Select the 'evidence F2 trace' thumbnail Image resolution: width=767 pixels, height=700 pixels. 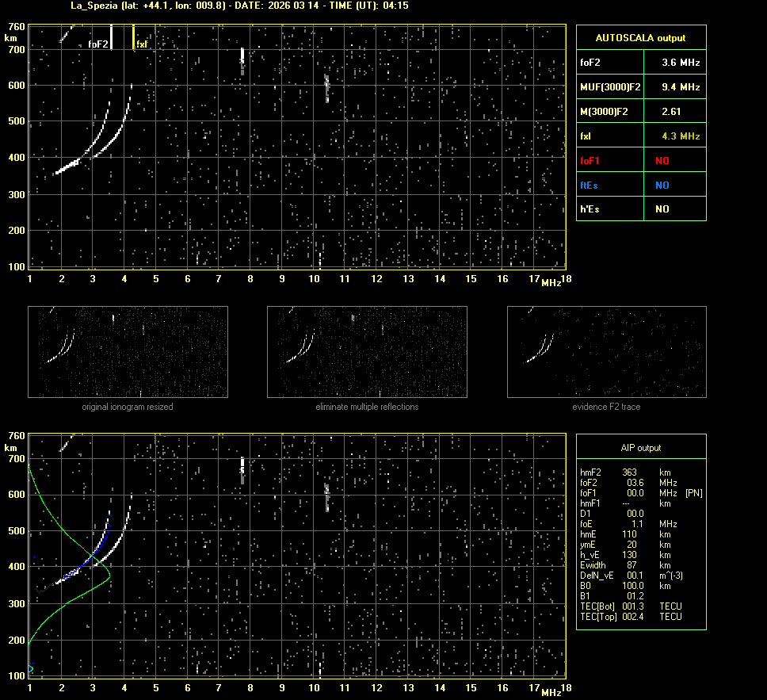tap(606, 352)
